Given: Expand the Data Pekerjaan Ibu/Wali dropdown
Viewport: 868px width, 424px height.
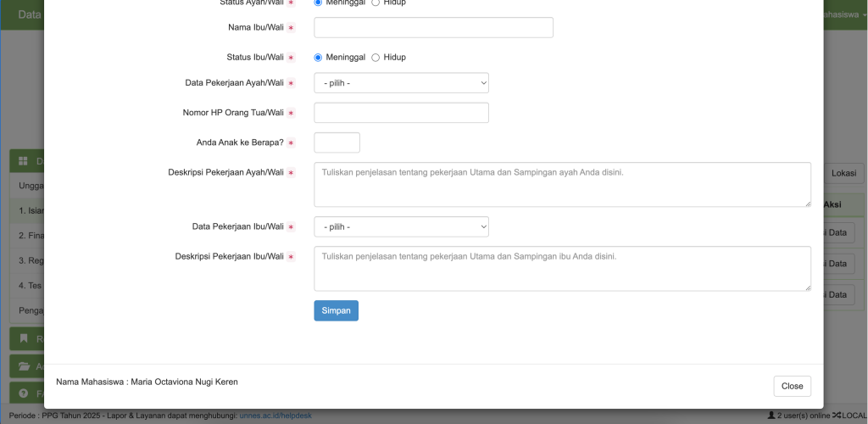Looking at the screenshot, I should (401, 227).
